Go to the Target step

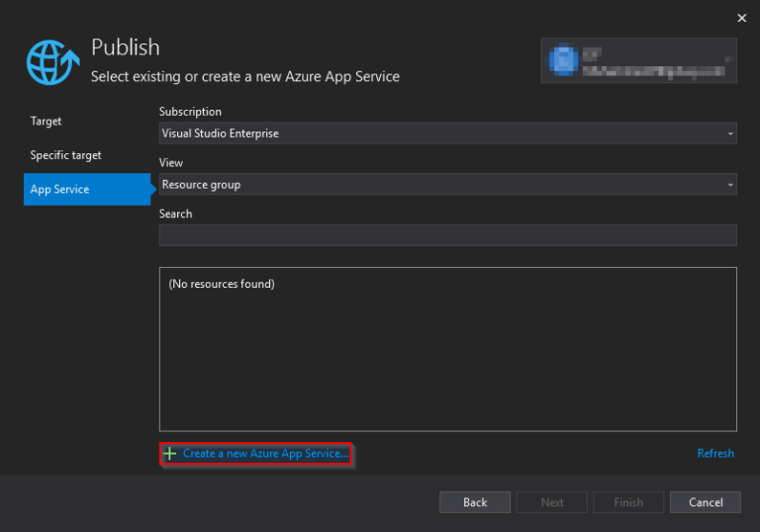coord(46,121)
